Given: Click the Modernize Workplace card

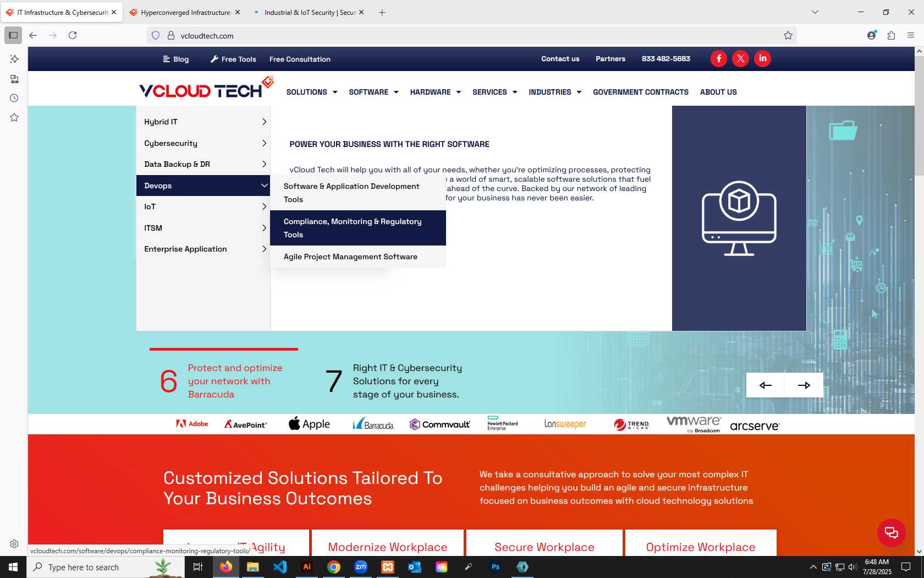Looking at the screenshot, I should coord(388,543).
